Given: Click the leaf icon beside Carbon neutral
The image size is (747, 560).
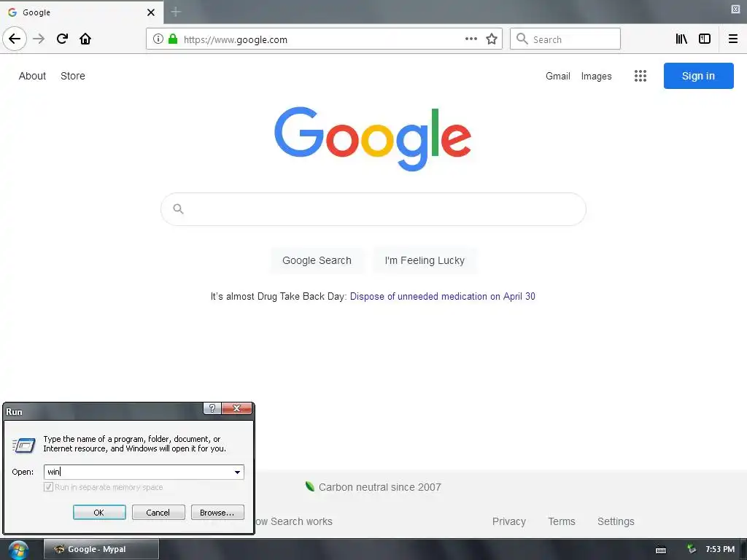Looking at the screenshot, I should [x=309, y=486].
